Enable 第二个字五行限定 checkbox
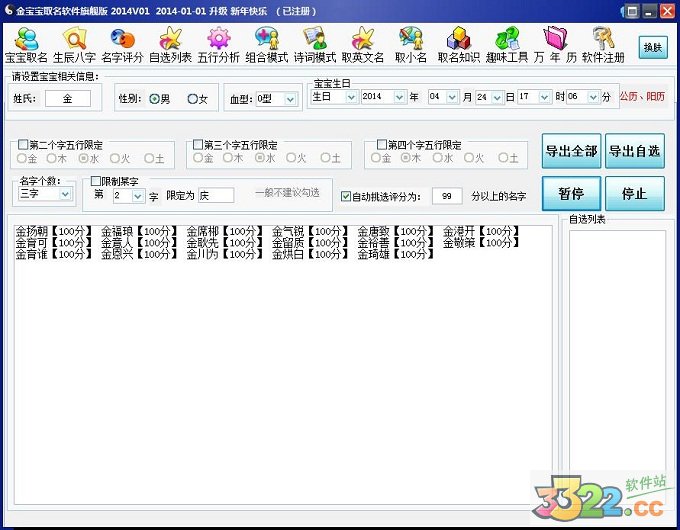680x530 pixels. click(23, 145)
